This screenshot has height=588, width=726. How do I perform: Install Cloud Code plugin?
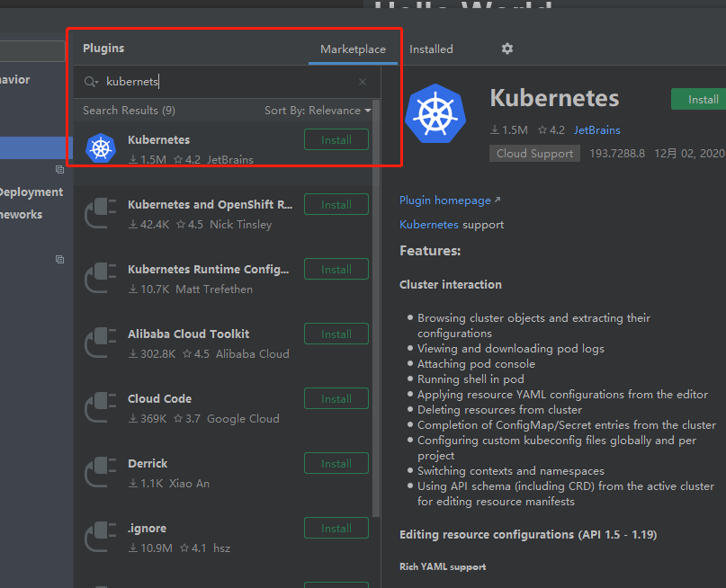point(336,399)
